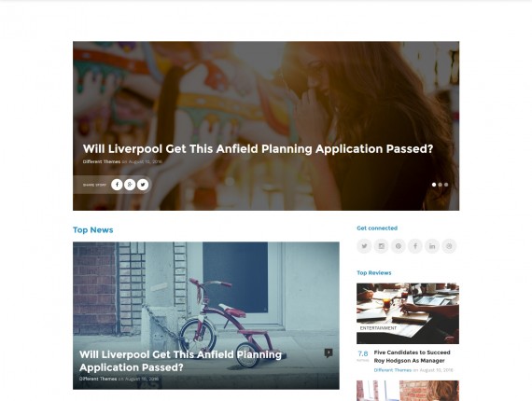This screenshot has width=532, height=401.
Task: Select the ENTERTAINMENT category tag on the review image
Action: [x=378, y=328]
